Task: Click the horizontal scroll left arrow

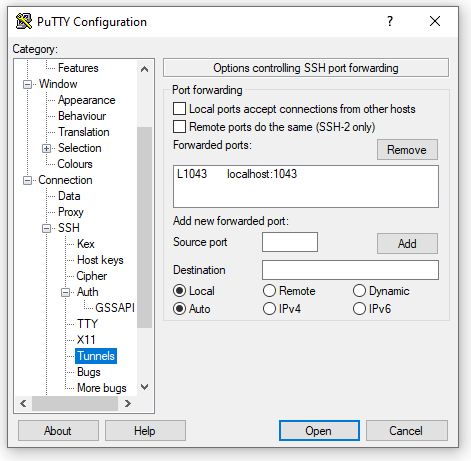Action: [x=23, y=404]
